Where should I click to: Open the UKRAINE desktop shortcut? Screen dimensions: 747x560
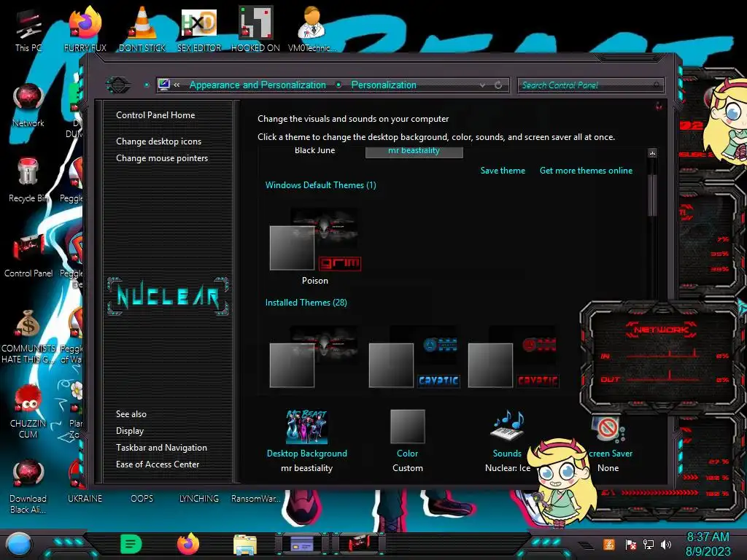coord(85,498)
